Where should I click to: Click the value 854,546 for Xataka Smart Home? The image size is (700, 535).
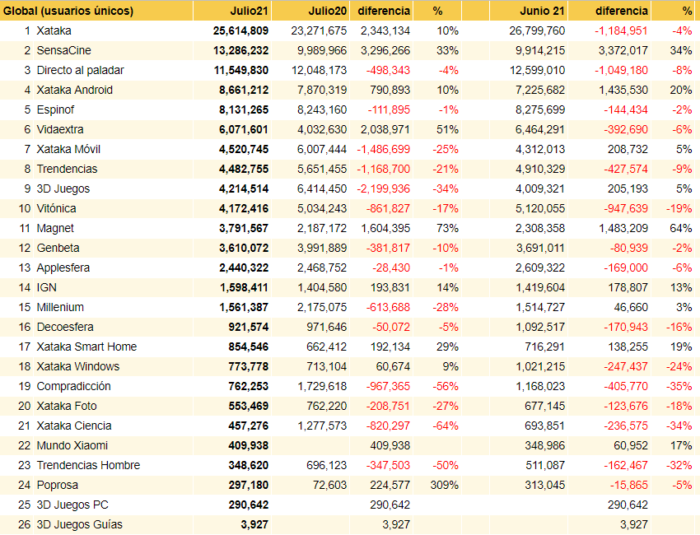click(249, 347)
